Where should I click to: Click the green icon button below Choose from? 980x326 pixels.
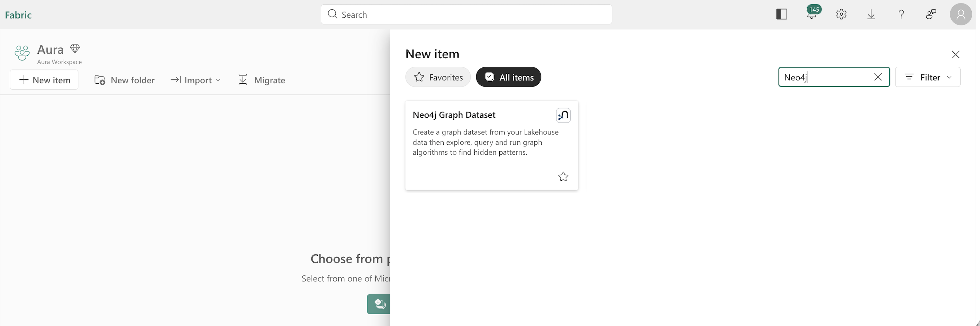[x=379, y=304]
